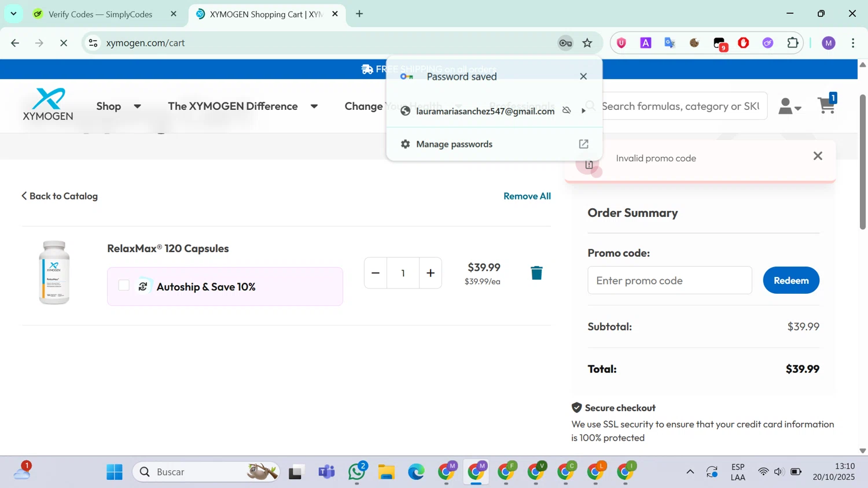The image size is (868, 488).
Task: Open the Extensions puzzle icon
Action: coord(793,43)
